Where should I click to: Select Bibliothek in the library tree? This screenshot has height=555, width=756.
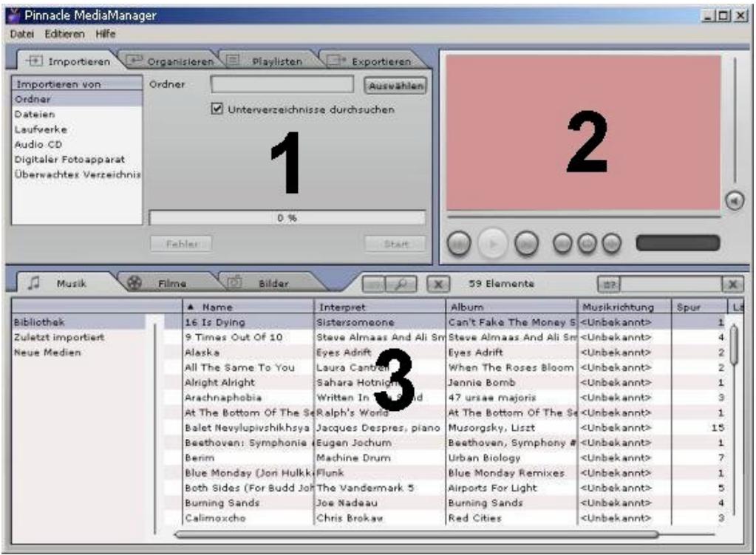tap(78, 322)
